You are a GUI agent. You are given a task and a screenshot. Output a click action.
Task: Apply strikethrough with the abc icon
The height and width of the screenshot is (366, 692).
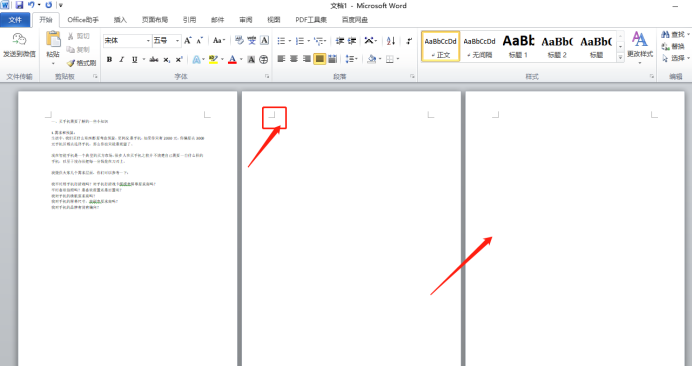[x=154, y=59]
